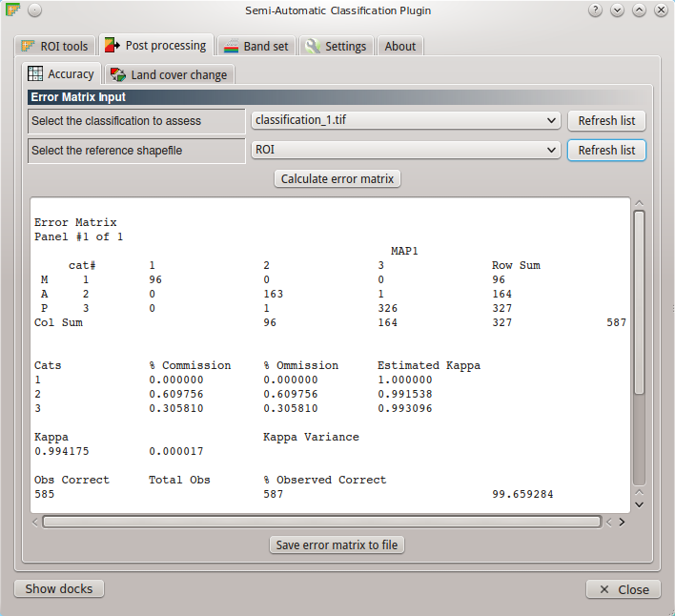Click the '% Observed Correct' label

(x=324, y=480)
